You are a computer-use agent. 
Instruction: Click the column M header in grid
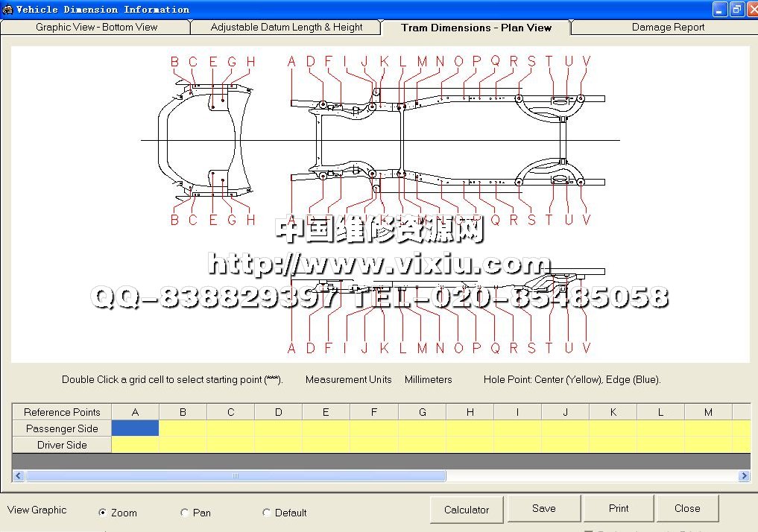pyautogui.click(x=708, y=412)
